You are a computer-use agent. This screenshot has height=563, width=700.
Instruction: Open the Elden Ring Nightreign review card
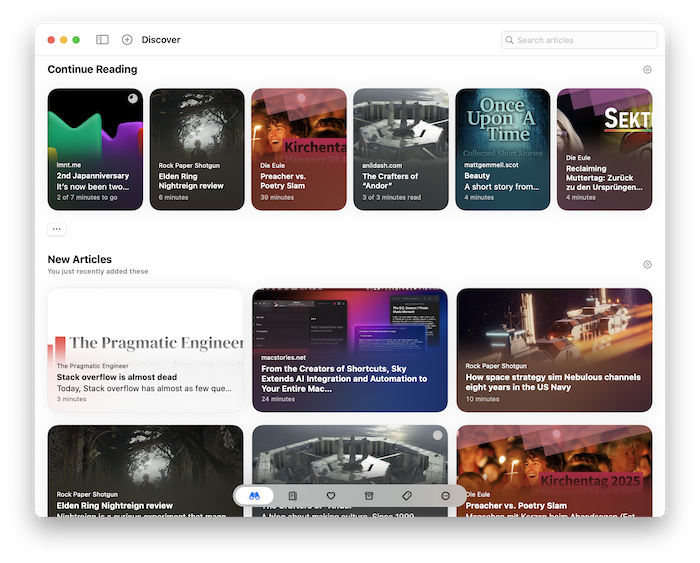[197, 150]
